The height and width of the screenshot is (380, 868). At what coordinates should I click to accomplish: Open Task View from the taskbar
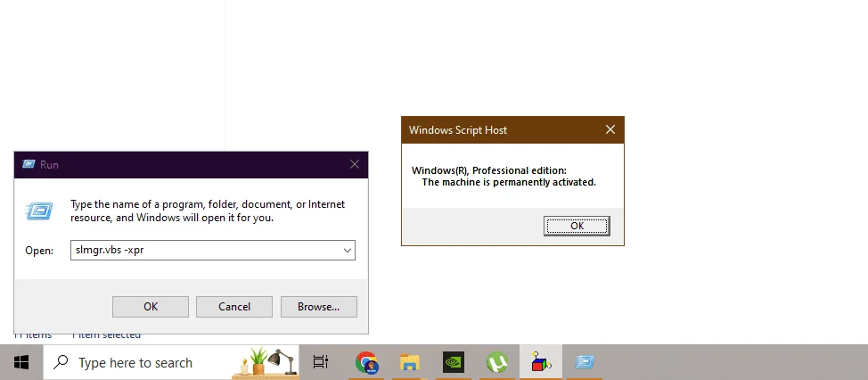pyautogui.click(x=321, y=363)
